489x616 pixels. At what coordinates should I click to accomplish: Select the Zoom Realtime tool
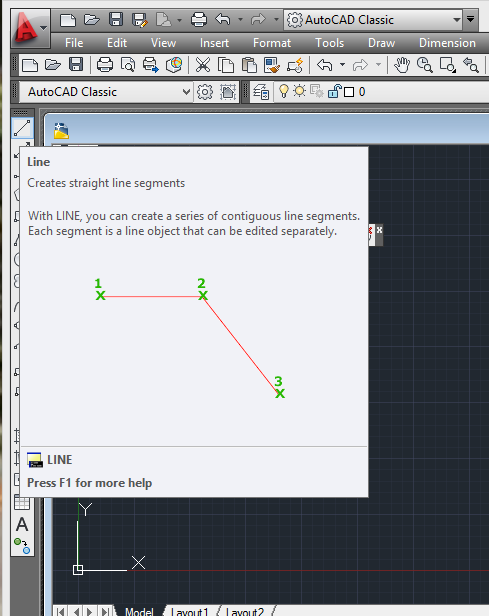(425, 65)
